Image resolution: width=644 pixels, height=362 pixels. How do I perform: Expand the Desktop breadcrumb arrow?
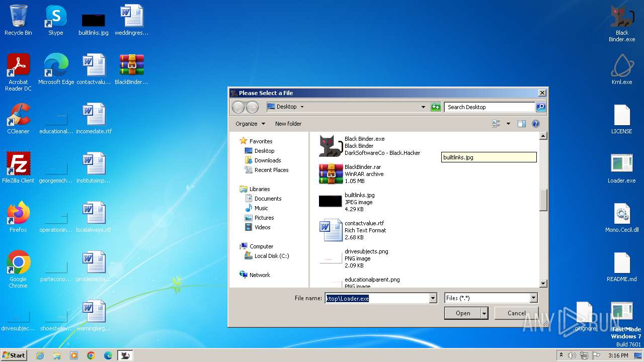tap(302, 107)
